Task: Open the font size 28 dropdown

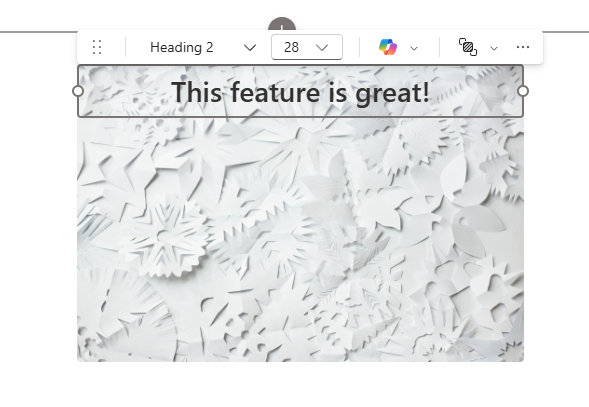Action: pyautogui.click(x=307, y=47)
